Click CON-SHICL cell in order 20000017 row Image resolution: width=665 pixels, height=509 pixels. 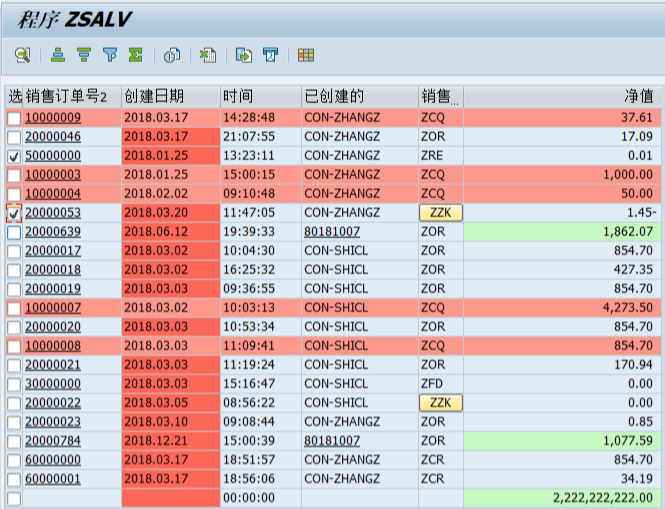360,251
